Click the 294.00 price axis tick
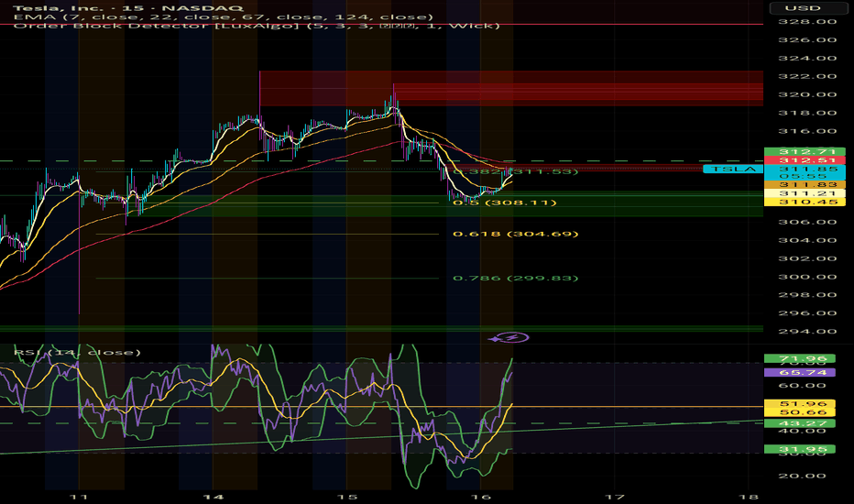The image size is (854, 504). click(807, 332)
